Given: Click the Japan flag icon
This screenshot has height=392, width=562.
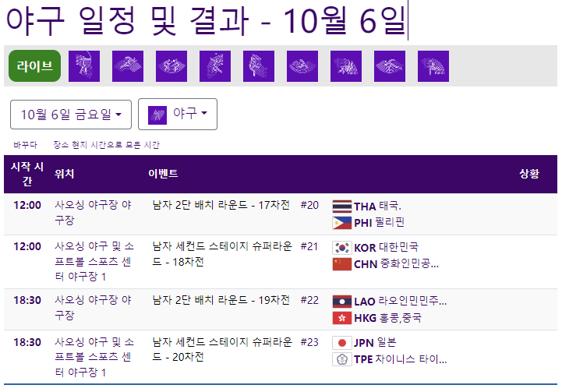Looking at the screenshot, I should 342,343.
